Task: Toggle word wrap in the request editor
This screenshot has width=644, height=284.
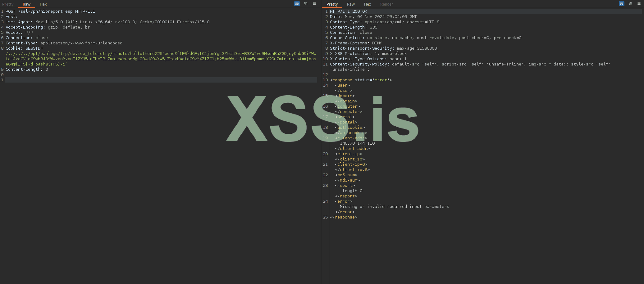Action: pos(297,3)
